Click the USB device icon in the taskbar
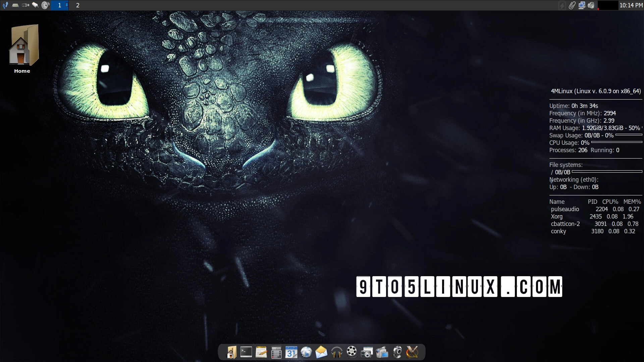 25,5
